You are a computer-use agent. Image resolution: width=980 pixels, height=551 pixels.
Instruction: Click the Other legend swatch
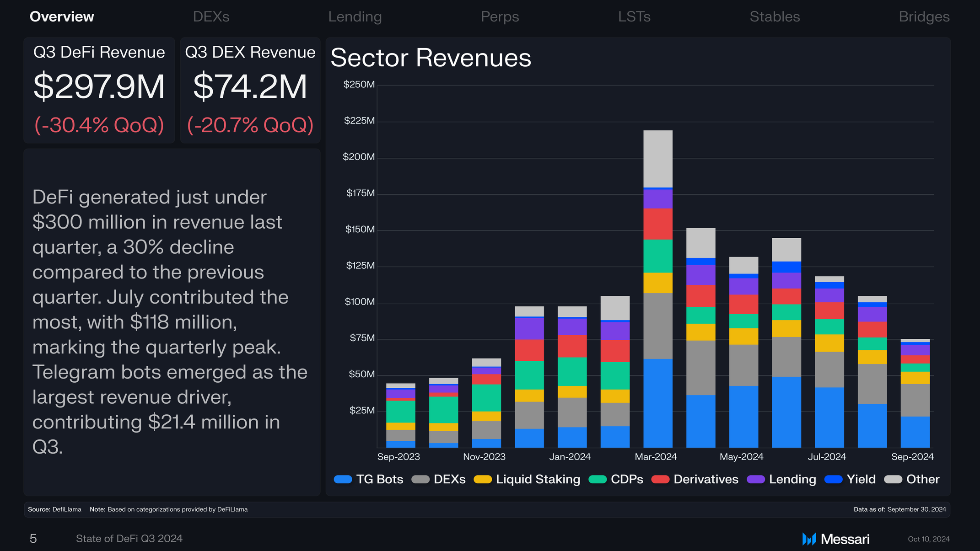(893, 479)
